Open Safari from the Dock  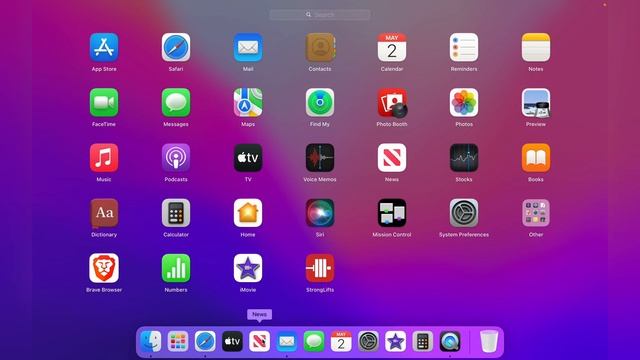tap(205, 341)
